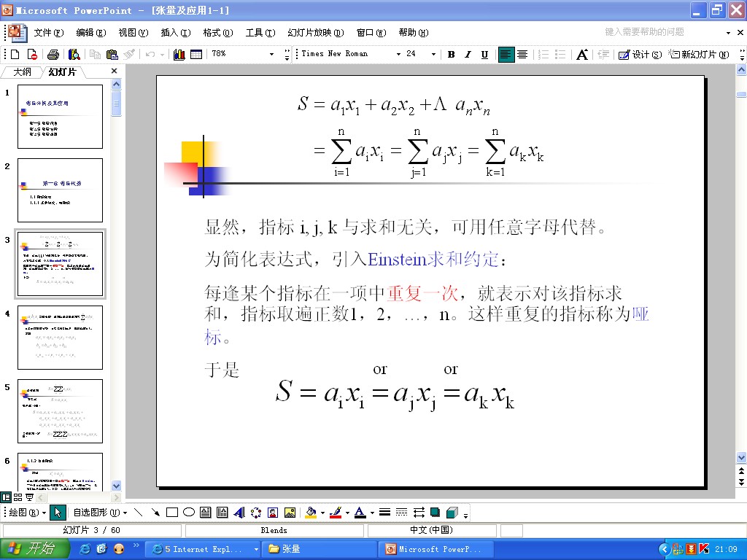Toggle bulleted list formatting
Screen dimensions: 747x560
(x=561, y=54)
